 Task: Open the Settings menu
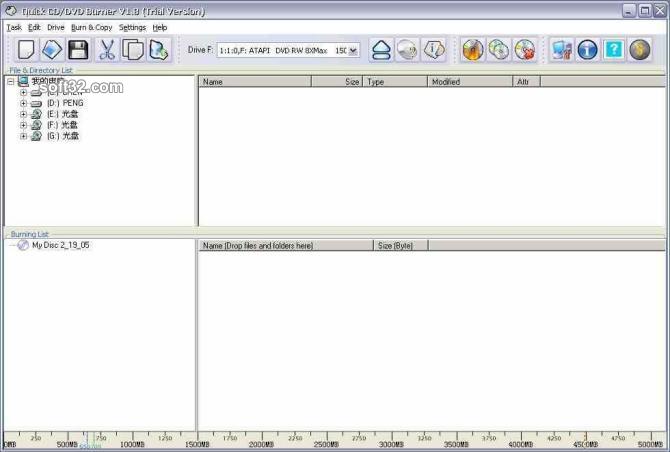[x=132, y=27]
